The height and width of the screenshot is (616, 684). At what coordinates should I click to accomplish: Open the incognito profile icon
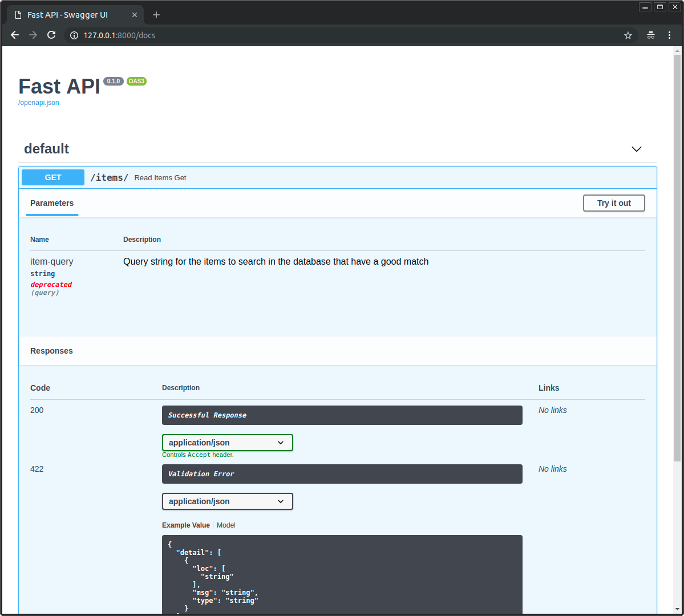(x=650, y=35)
